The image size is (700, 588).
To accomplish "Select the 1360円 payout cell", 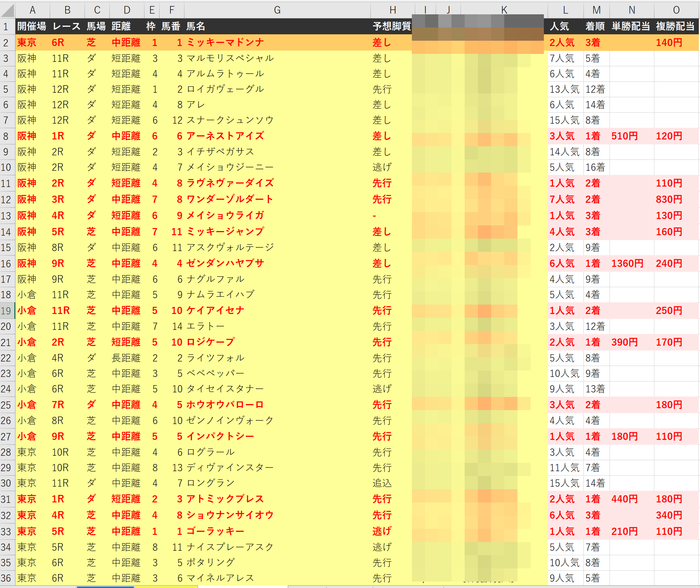I will click(x=627, y=263).
